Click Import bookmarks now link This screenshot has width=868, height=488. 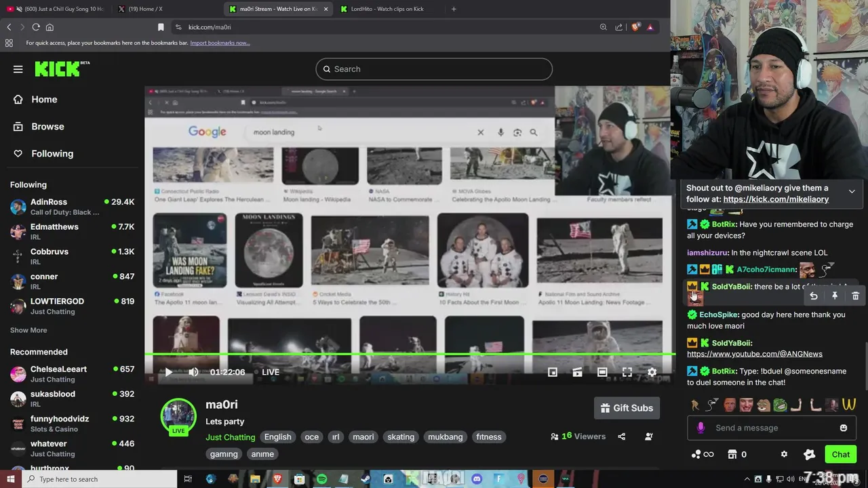point(220,43)
